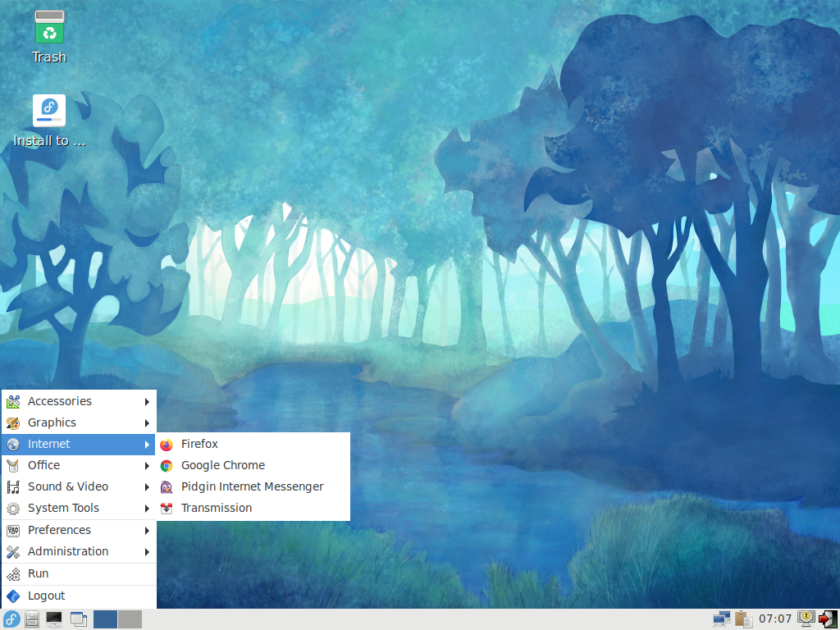Open Pidgin Internet Messenger
This screenshot has width=840, height=630.
coord(253,487)
